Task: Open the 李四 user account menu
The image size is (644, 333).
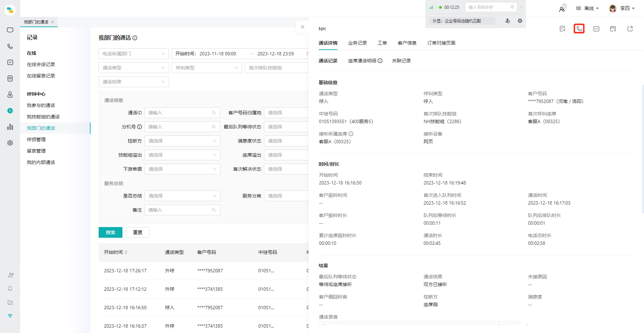Action: pyautogui.click(x=622, y=8)
